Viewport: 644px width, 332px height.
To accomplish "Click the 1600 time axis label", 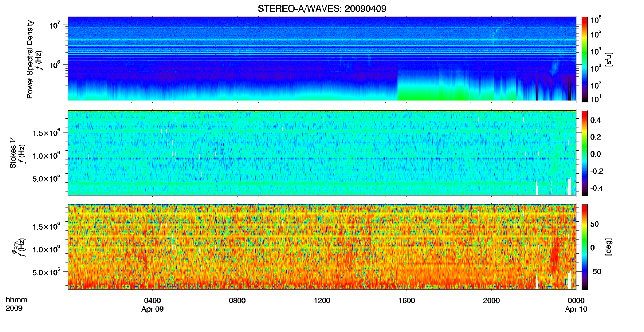I will point(406,301).
